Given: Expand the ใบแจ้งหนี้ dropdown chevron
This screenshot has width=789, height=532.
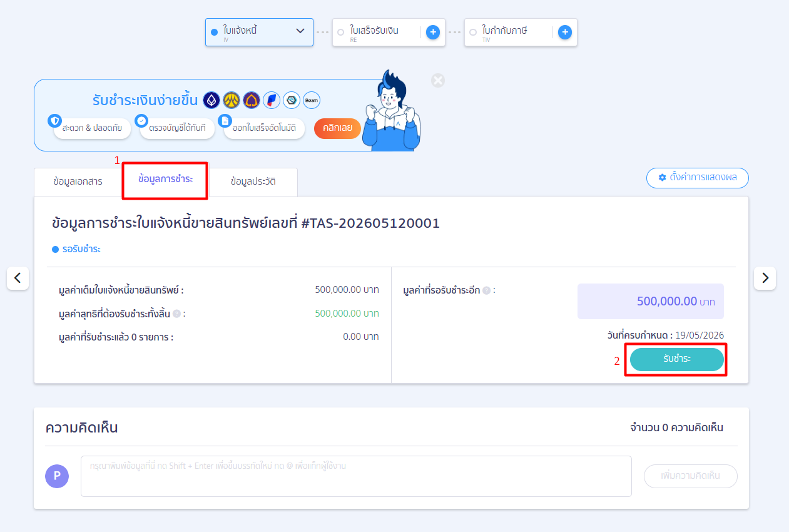Looking at the screenshot, I should (x=300, y=31).
